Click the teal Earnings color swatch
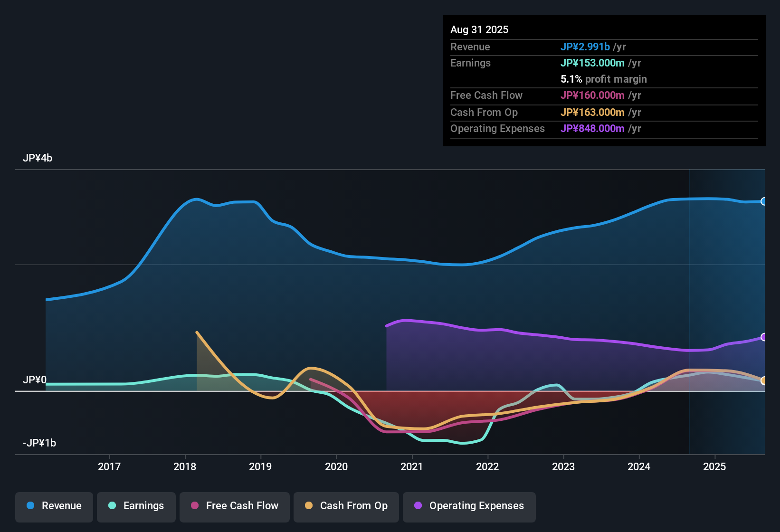Screen dimensions: 780x532 [x=112, y=506]
